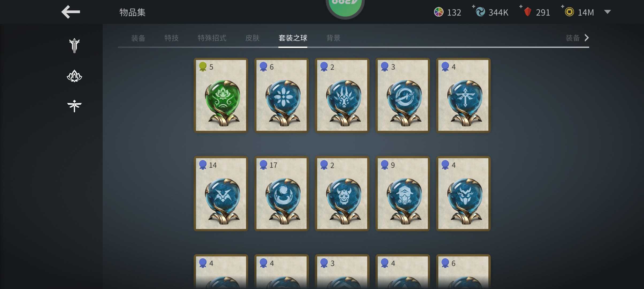Click the rainbow orb currency showing 132
Viewport: 644px width, 289px height.
point(447,12)
